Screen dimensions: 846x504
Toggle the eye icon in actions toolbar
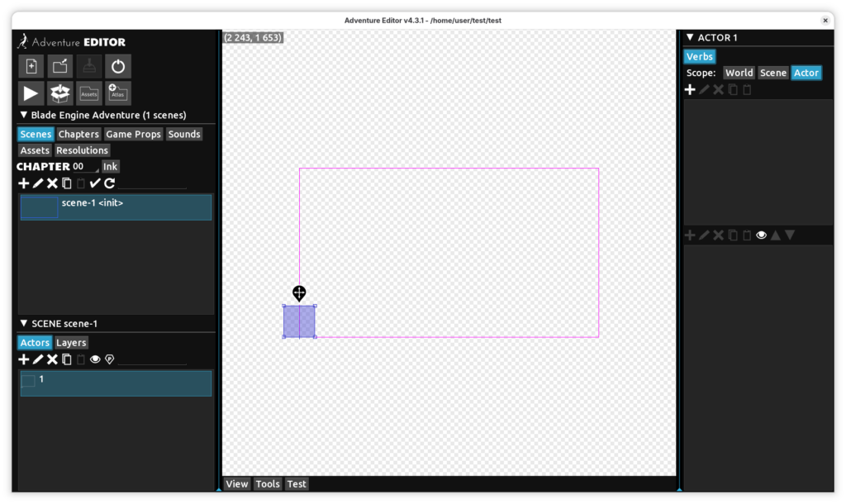761,235
